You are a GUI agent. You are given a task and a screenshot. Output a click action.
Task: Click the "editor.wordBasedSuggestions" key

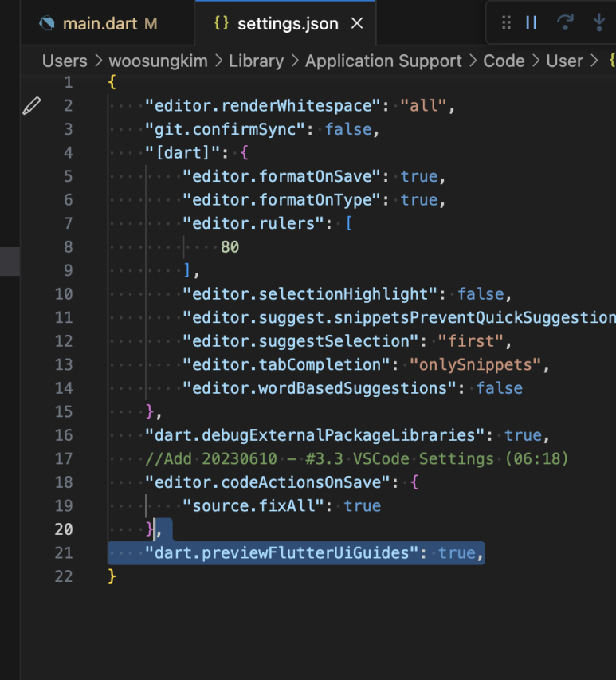tap(320, 388)
